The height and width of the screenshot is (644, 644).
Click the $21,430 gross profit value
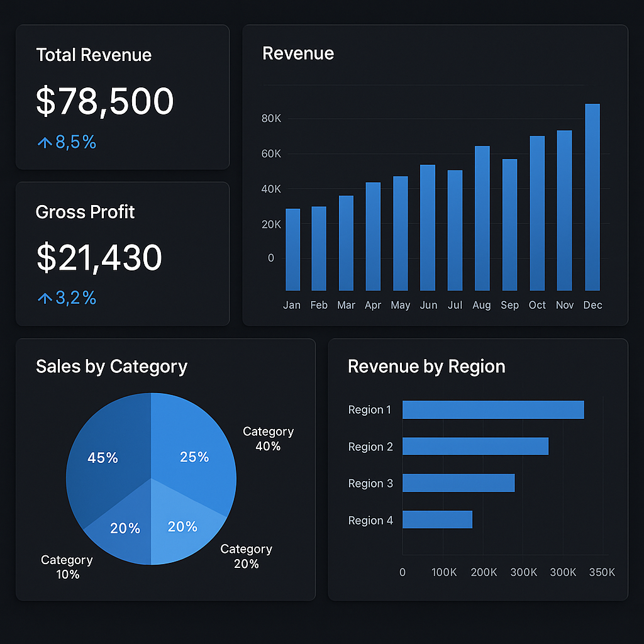(99, 257)
